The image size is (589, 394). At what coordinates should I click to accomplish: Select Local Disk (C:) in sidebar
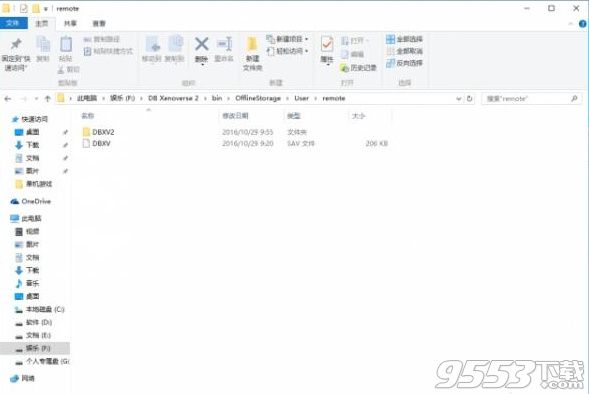click(39, 309)
